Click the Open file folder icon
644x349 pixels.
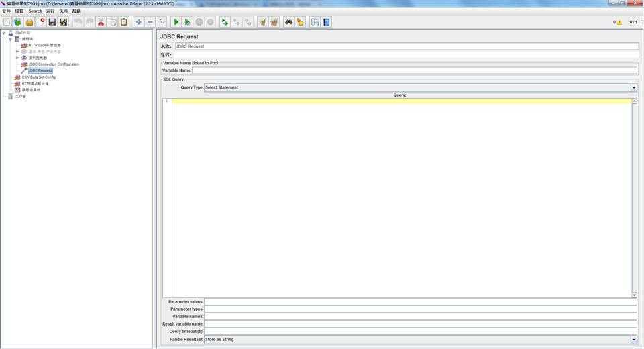coord(29,22)
